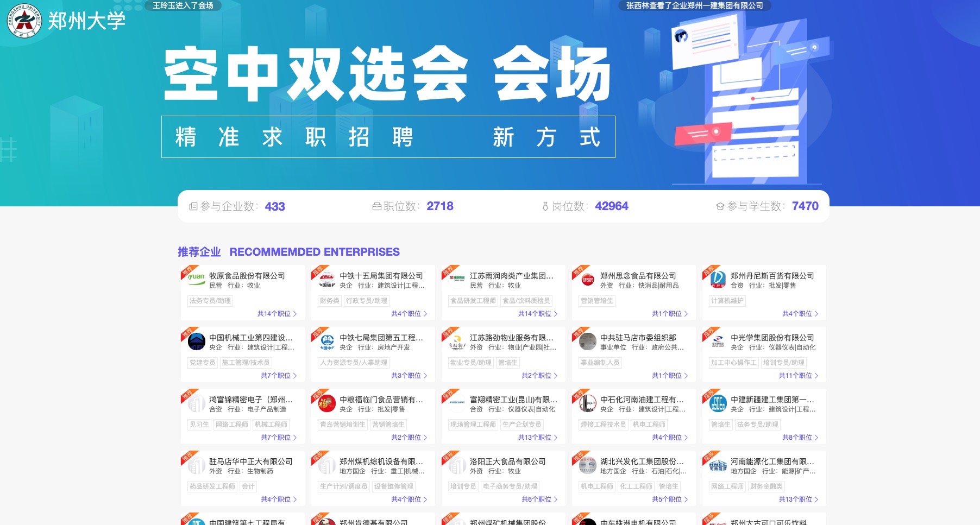Click 鸿富锦精密电子 company logo

click(196, 403)
